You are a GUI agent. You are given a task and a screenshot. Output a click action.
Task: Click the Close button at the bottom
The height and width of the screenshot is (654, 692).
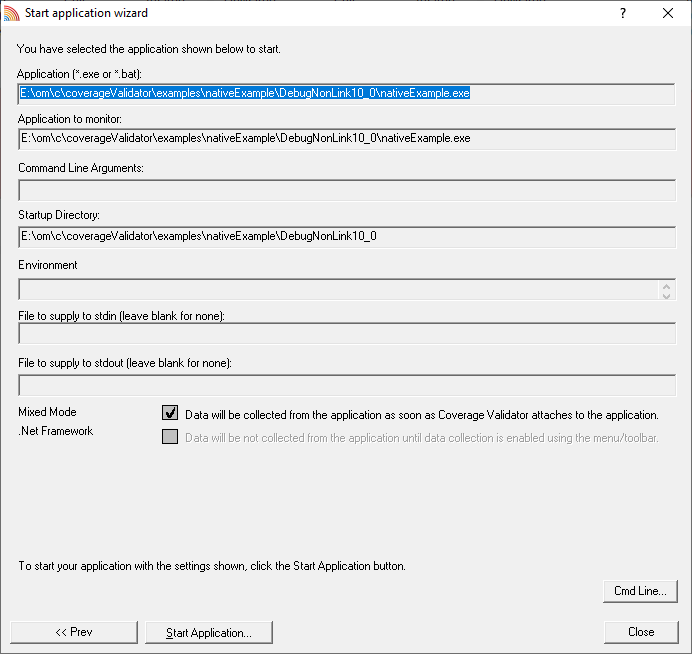pyautogui.click(x=641, y=632)
